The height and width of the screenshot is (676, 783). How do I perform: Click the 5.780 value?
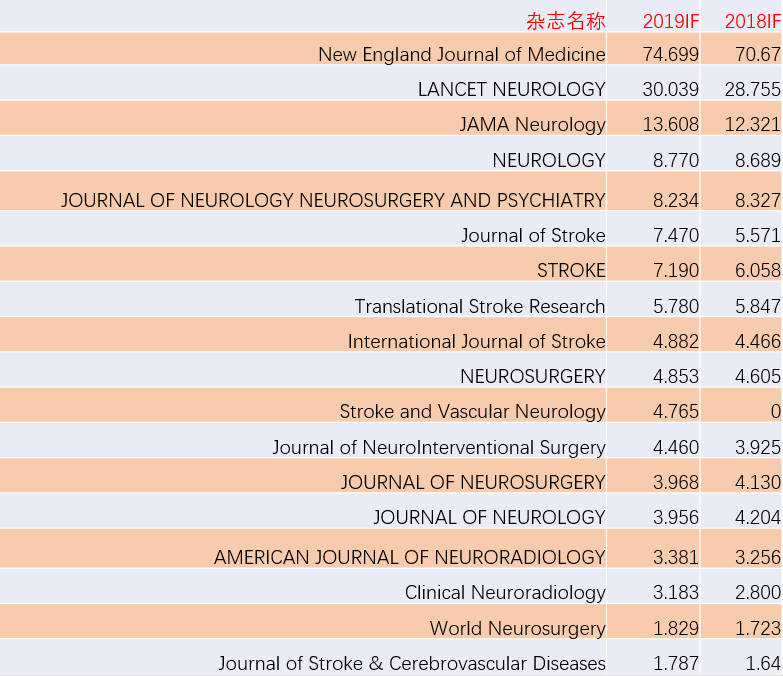[676, 306]
